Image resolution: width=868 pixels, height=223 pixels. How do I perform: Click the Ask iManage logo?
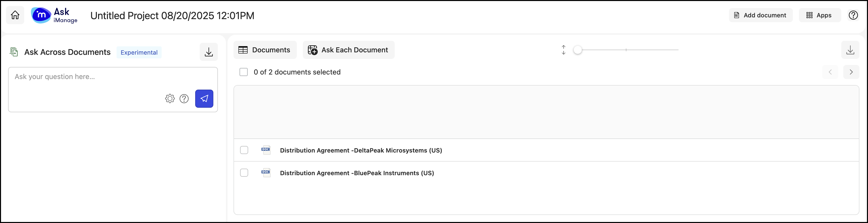coord(54,15)
